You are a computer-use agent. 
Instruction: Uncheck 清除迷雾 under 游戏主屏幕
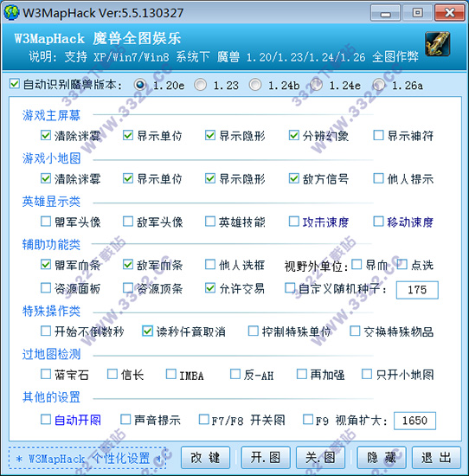(x=46, y=135)
